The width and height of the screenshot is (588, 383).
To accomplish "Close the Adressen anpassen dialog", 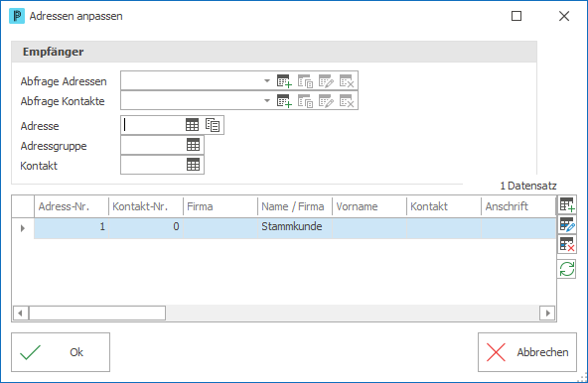I will (x=564, y=16).
